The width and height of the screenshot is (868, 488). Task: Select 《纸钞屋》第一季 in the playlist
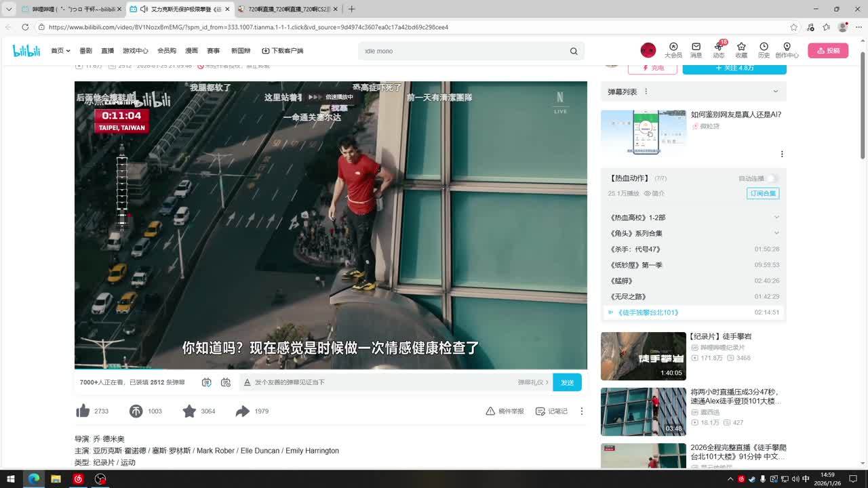pyautogui.click(x=637, y=265)
